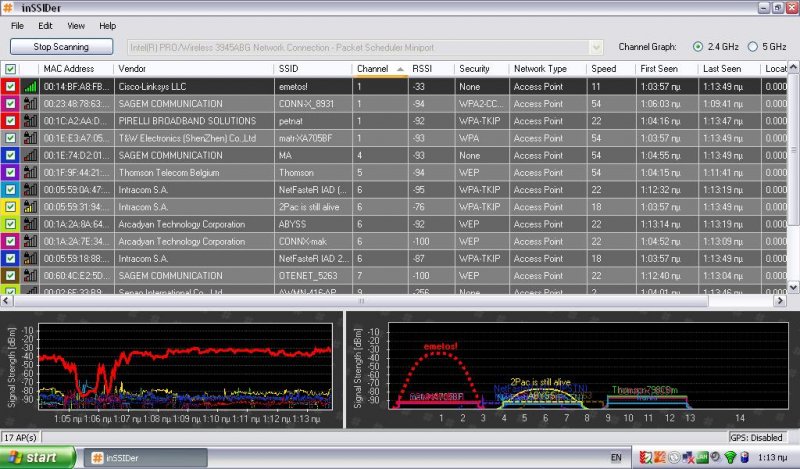The width and height of the screenshot is (800, 469).
Task: Click the vertical scrollbar down arrow of table
Action: point(793,288)
